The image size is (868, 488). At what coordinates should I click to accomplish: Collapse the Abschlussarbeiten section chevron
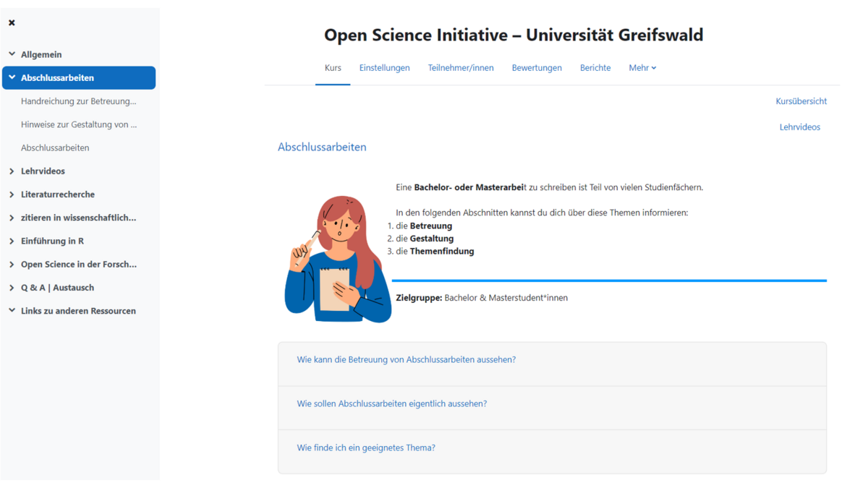(12, 77)
